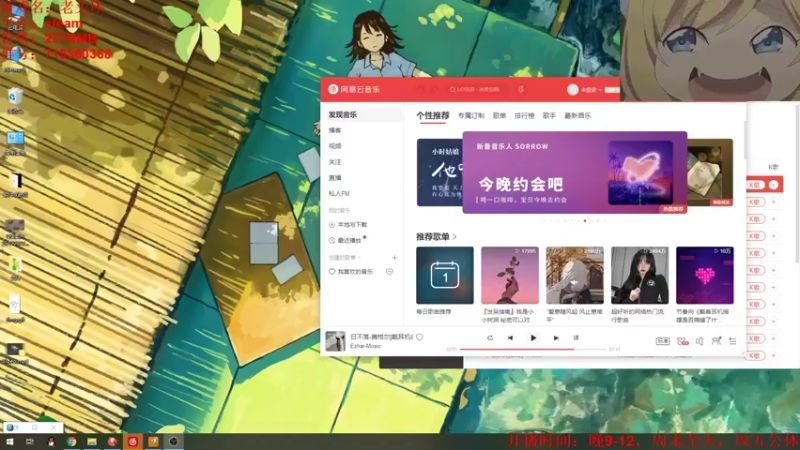Open the red circular app on the taskbar
Image resolution: width=800 pixels, height=450 pixels.
(112, 442)
